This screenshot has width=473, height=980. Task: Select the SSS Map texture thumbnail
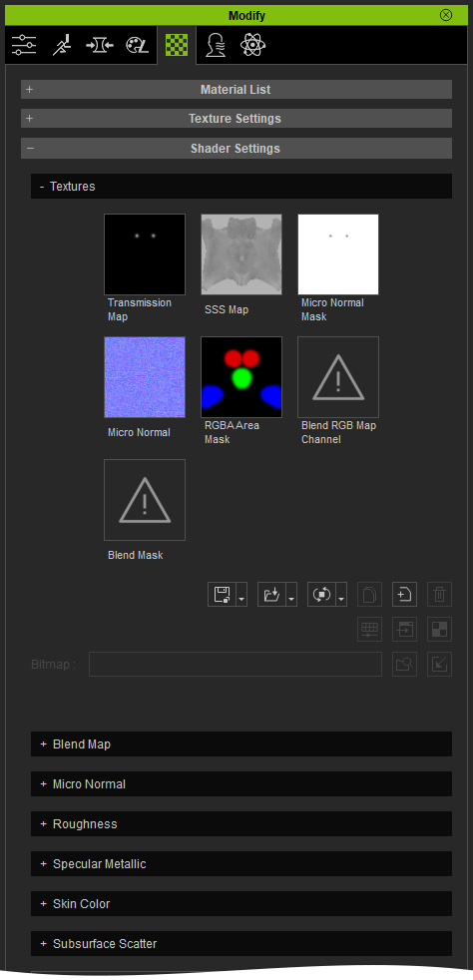pyautogui.click(x=241, y=254)
